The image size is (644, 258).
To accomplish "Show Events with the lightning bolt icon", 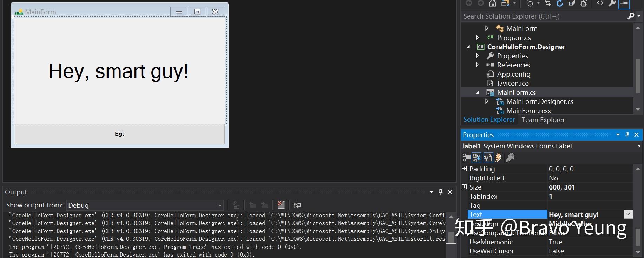I will coord(498,158).
